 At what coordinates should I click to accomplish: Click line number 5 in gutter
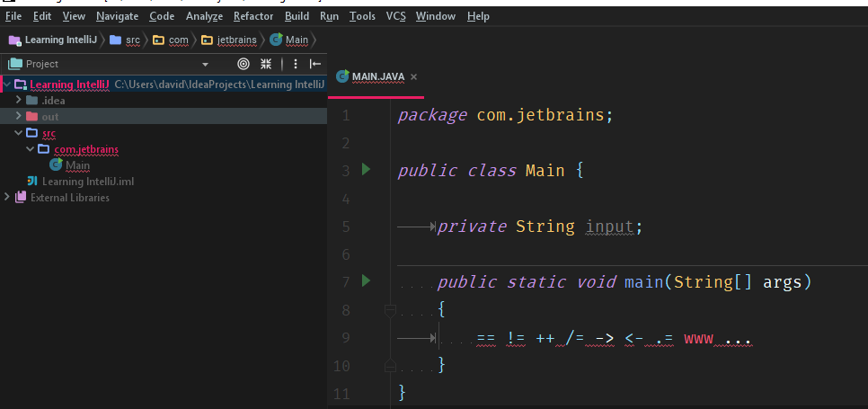[x=346, y=227]
